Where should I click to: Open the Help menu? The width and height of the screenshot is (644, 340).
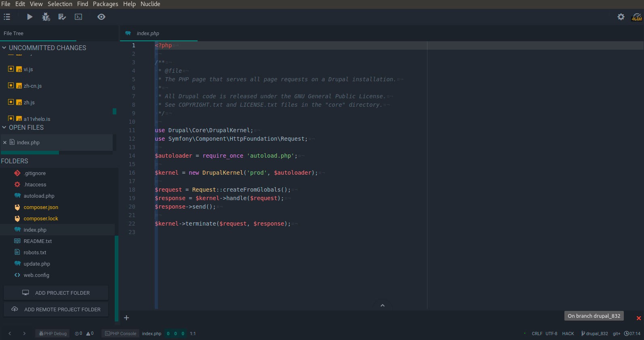pyautogui.click(x=129, y=4)
